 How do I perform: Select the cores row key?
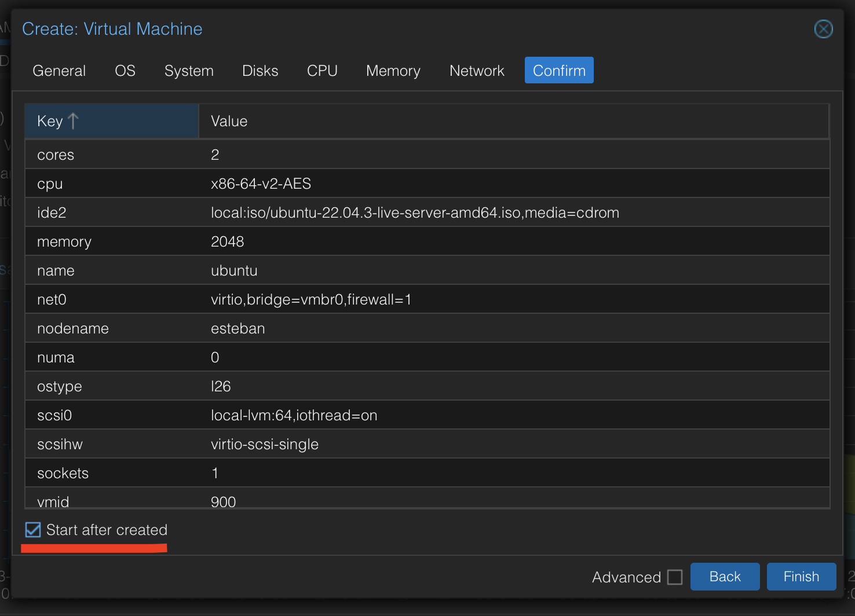coord(56,155)
